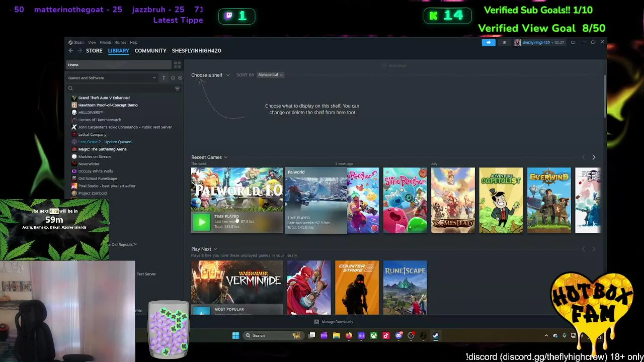Change the Alphabetical sort dropdown
The image size is (644, 362).
[x=271, y=75]
